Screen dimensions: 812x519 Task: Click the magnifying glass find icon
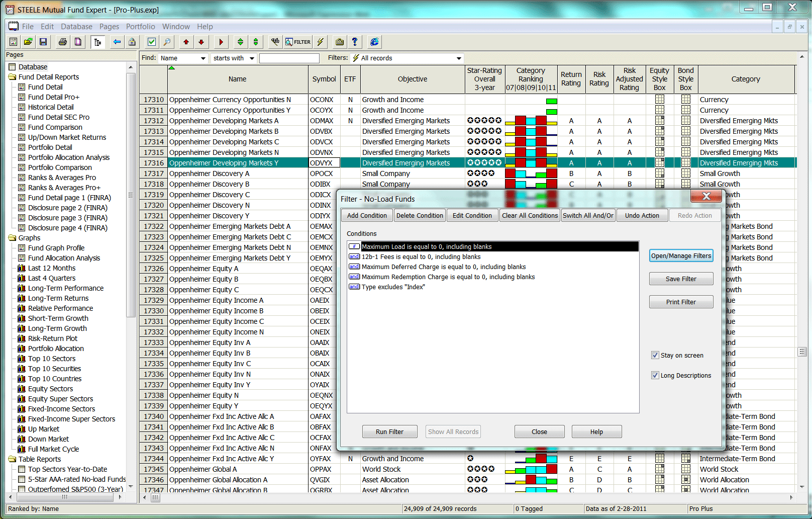[167, 42]
